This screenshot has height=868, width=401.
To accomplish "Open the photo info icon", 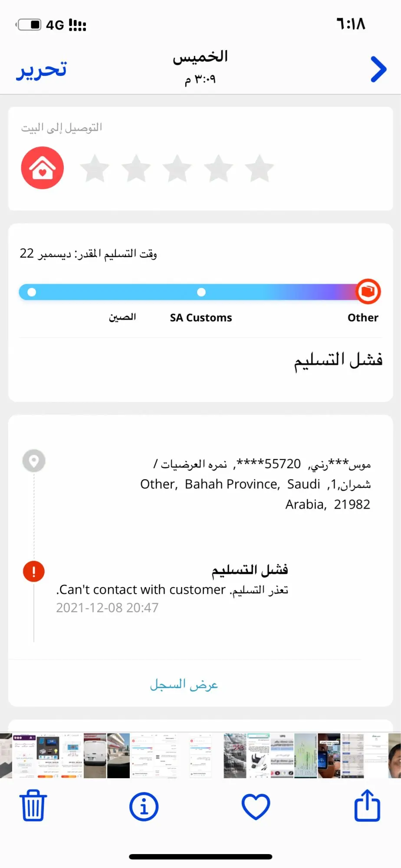I will point(144,806).
